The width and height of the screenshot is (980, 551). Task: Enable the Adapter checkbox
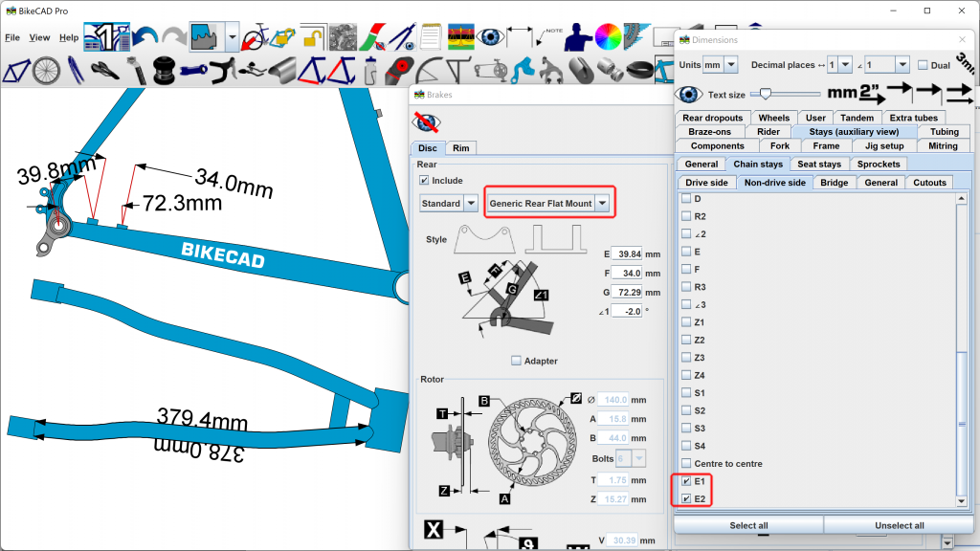coord(516,361)
